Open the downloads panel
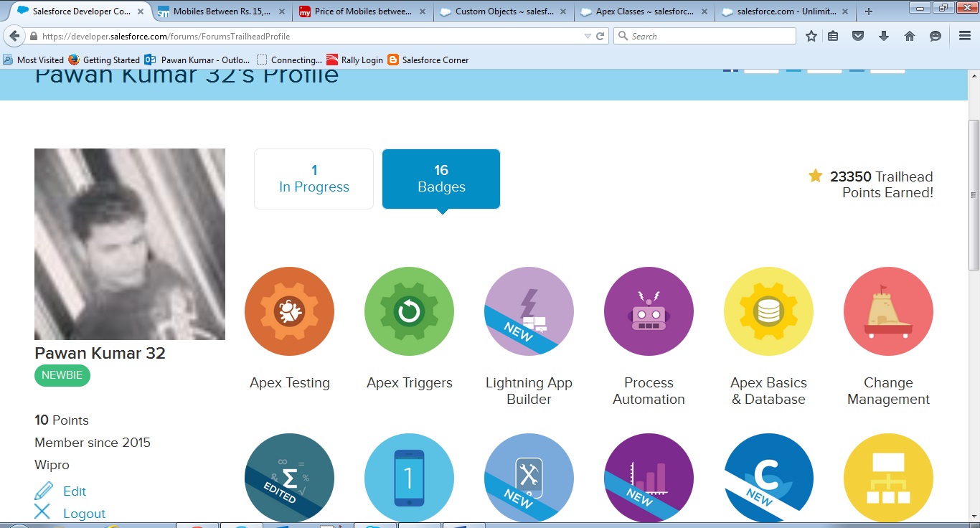The height and width of the screenshot is (528, 980). (884, 36)
